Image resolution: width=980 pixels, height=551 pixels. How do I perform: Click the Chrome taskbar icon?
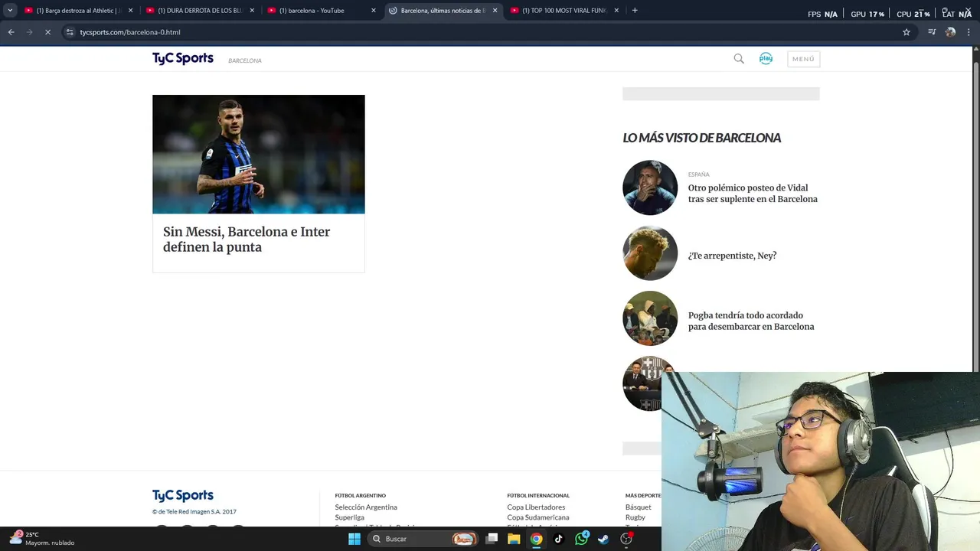coord(537,539)
